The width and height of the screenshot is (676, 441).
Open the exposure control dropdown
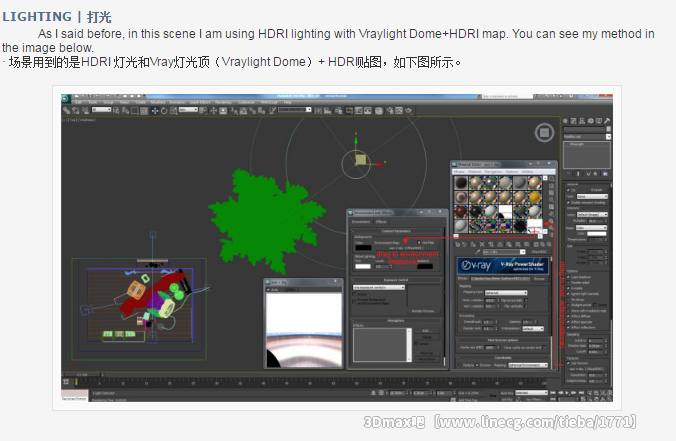pos(379,287)
